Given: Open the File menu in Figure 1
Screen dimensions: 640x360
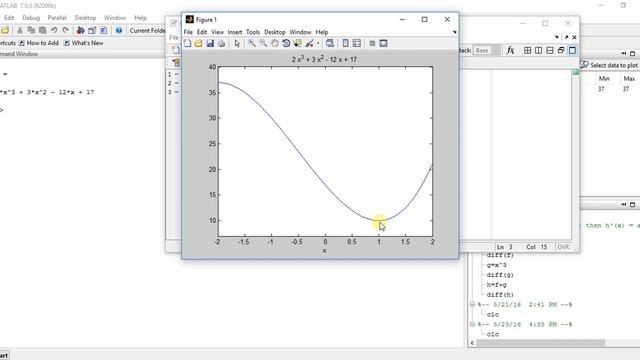Looking at the screenshot, I should click(x=188, y=32).
